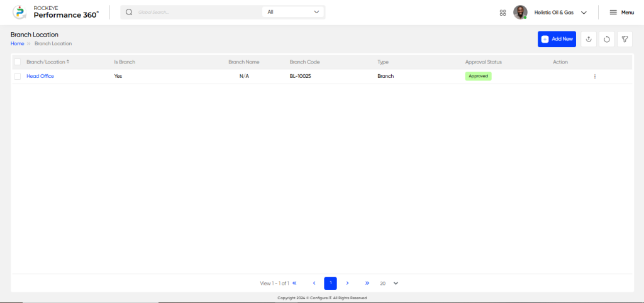Image resolution: width=644 pixels, height=303 pixels.
Task: Go to last page double-right arrow
Action: click(367, 284)
